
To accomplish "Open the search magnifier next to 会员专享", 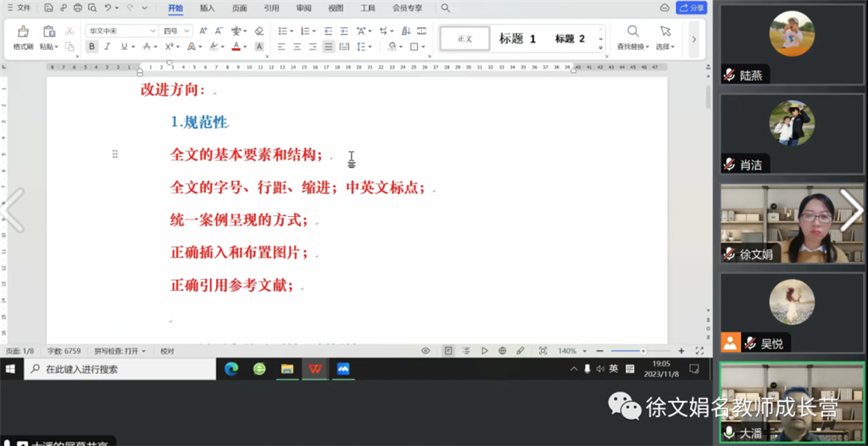I will (446, 8).
